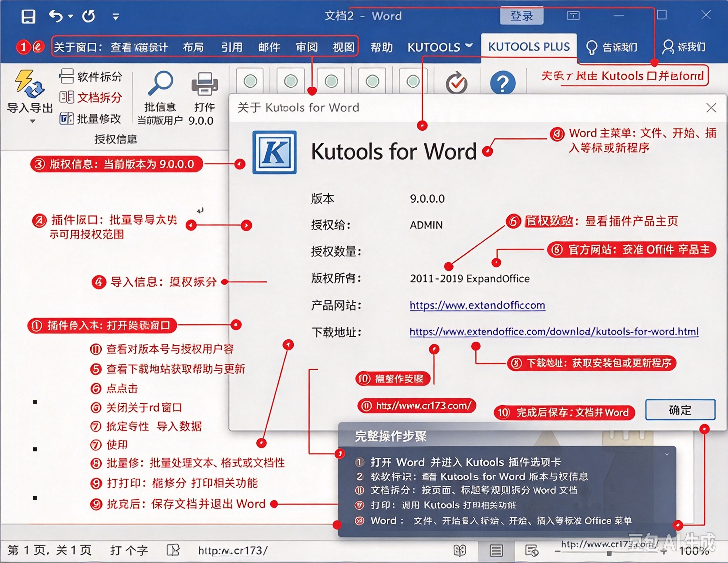Click the Save icon in the title bar

pyautogui.click(x=28, y=16)
